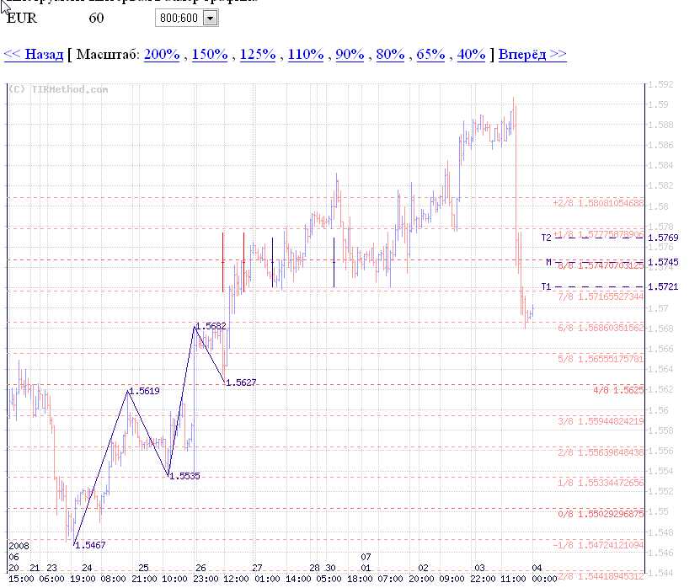This screenshot has height=588, width=700.
Task: Click the 2008 year label on the time axis
Action: tap(19, 546)
